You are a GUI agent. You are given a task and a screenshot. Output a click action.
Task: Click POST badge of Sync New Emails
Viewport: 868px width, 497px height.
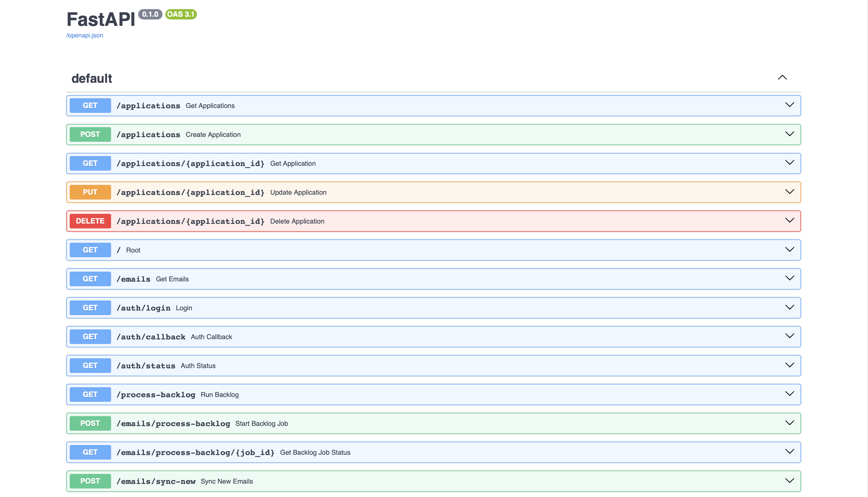point(90,481)
